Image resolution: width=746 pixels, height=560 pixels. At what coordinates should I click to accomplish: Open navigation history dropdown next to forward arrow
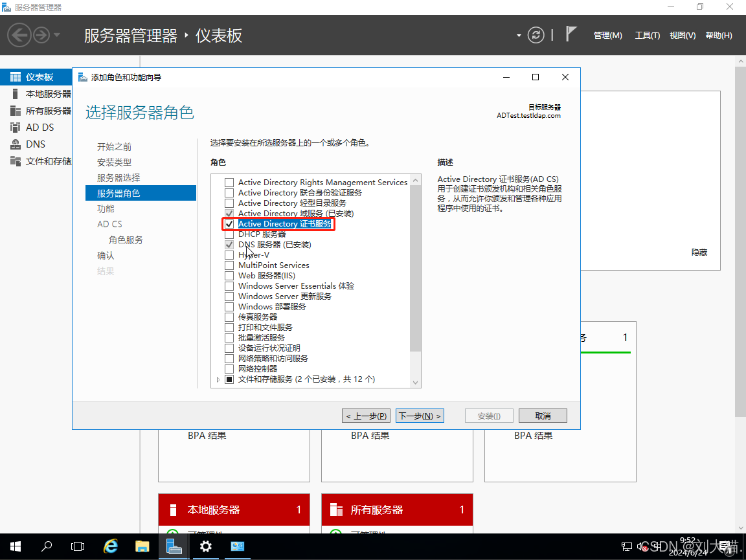tap(57, 35)
